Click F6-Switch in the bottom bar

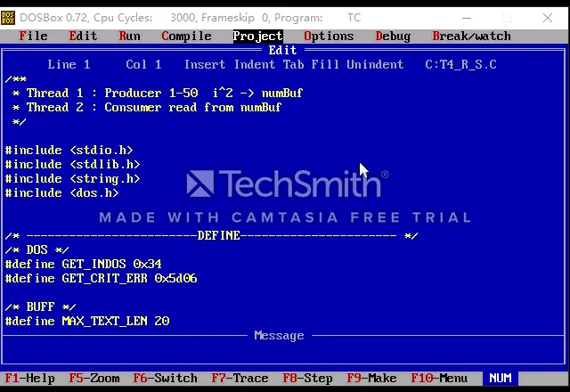(x=165, y=378)
